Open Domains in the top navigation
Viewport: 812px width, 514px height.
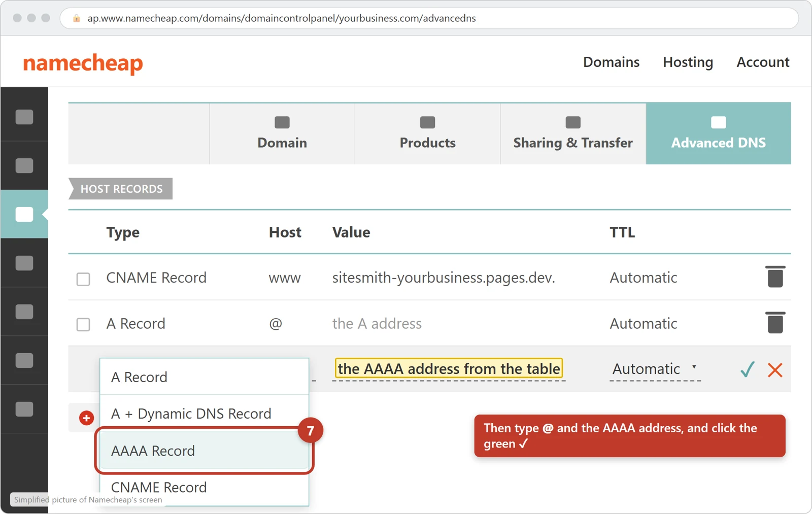[611, 62]
